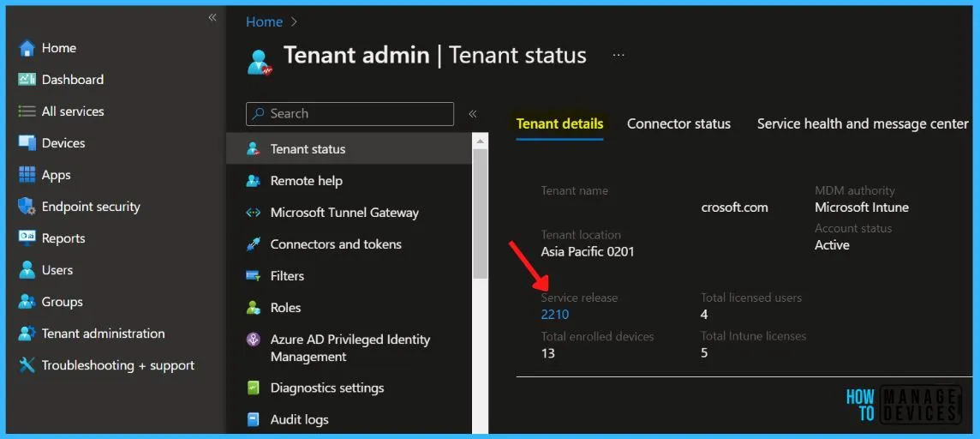Click the Home breadcrumb link
980x439 pixels.
(265, 22)
